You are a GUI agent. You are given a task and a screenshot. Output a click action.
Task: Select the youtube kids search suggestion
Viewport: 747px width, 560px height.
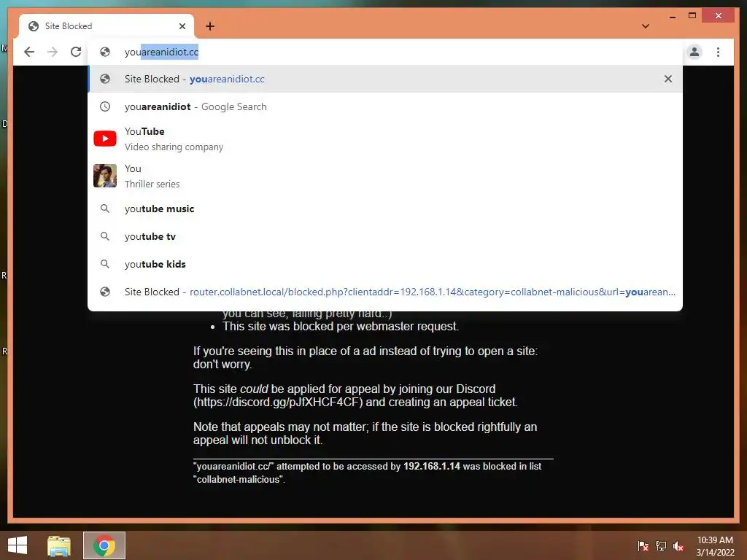click(x=385, y=264)
